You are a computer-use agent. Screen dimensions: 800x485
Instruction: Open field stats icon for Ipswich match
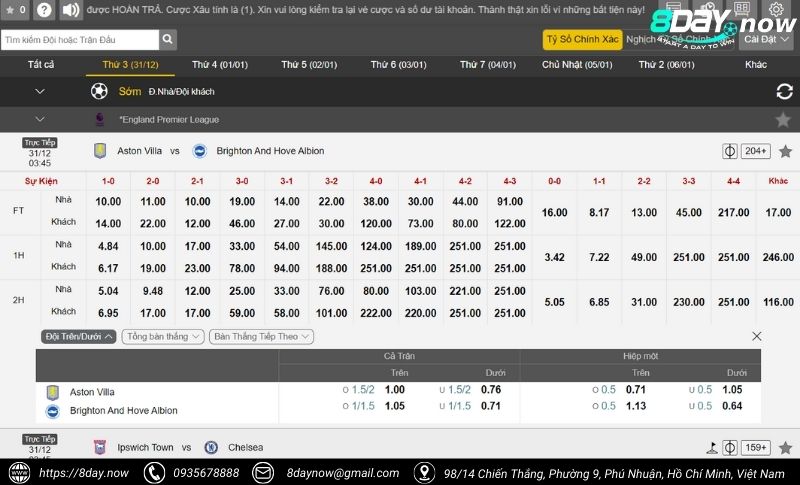(x=730, y=447)
